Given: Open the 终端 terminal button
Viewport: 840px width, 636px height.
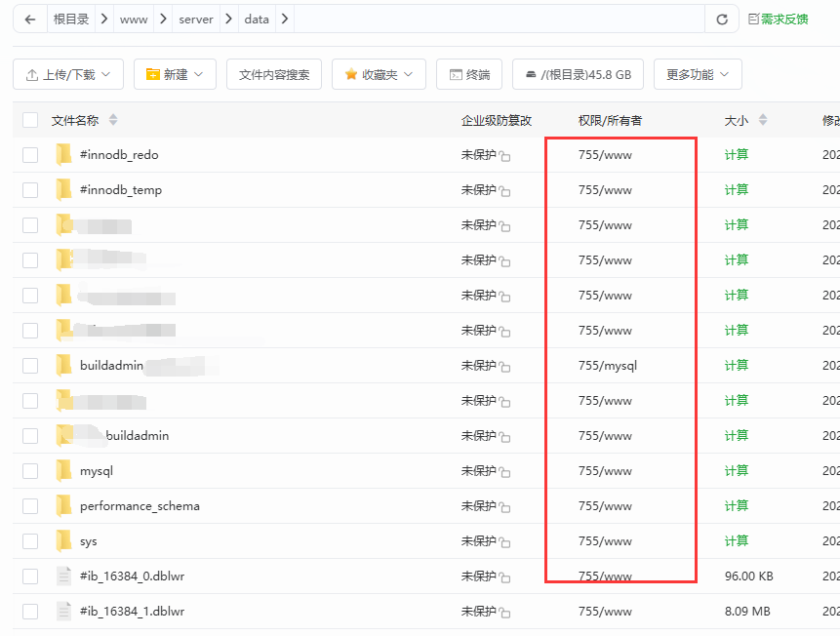Looking at the screenshot, I should pos(468,74).
